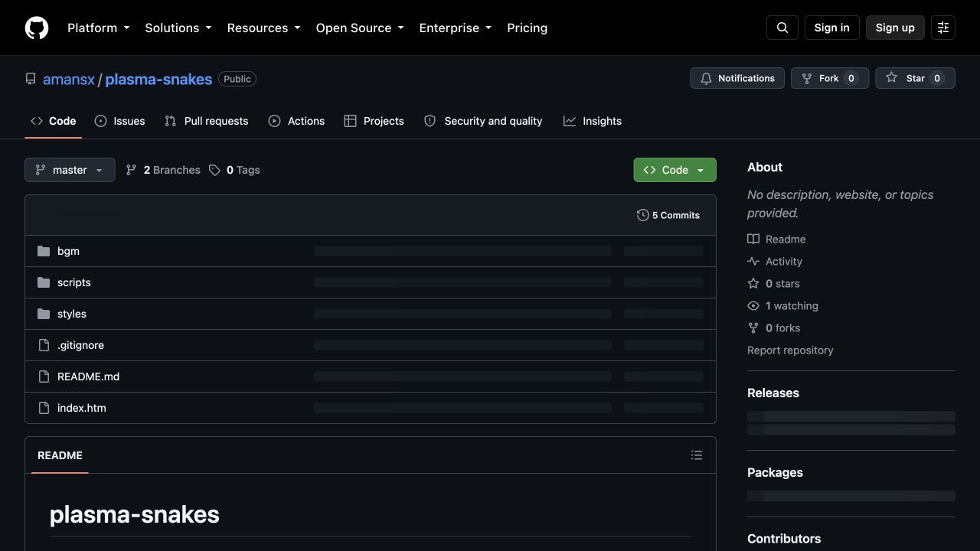Open the Pricing menu item

click(x=527, y=28)
